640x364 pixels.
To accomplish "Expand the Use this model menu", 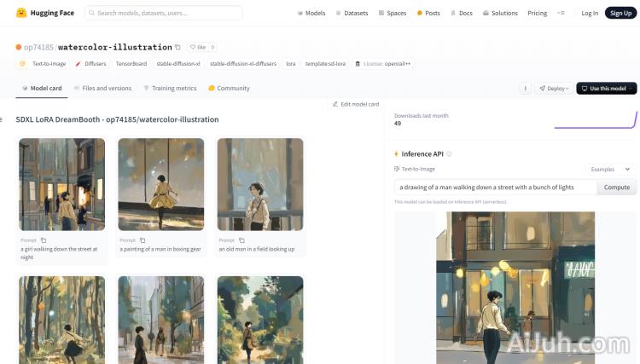I will point(606,89).
